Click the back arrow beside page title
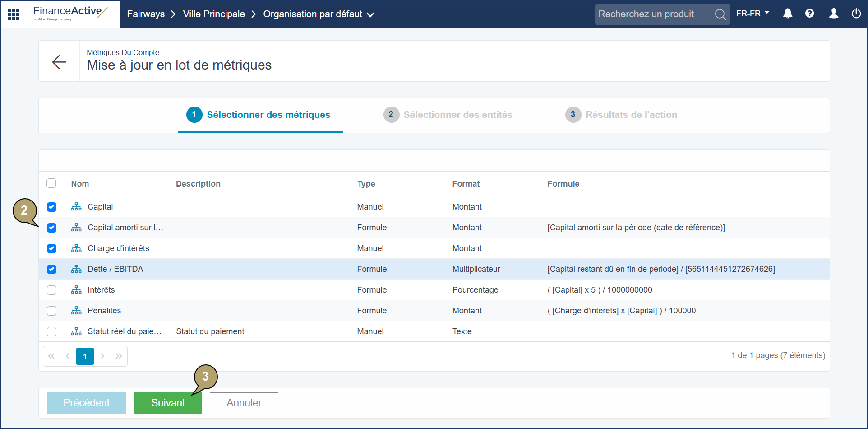The image size is (868, 429). pyautogui.click(x=59, y=62)
